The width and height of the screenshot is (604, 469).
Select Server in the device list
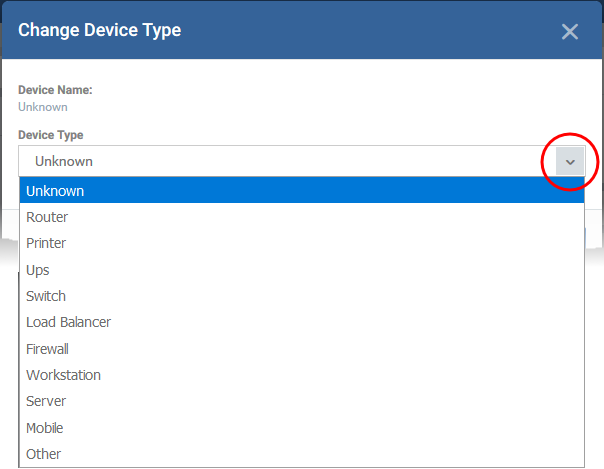(302, 401)
